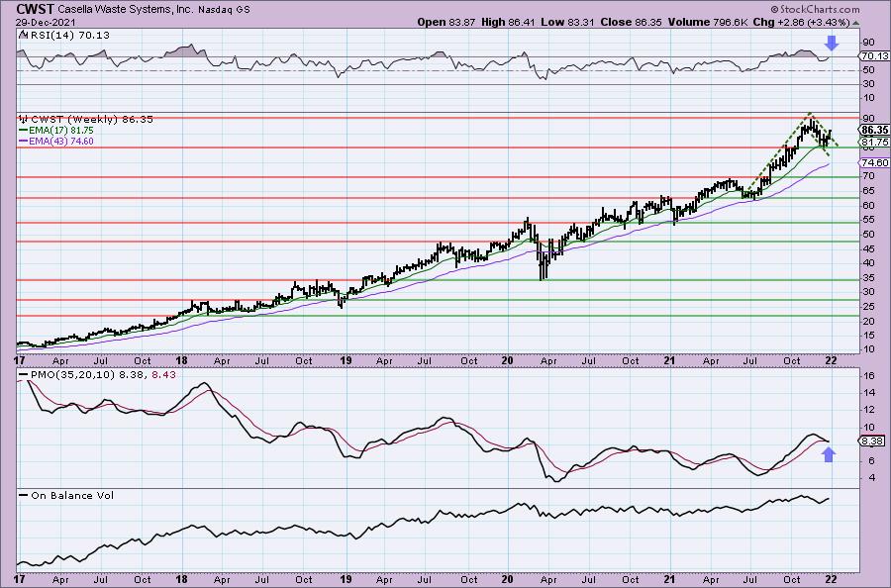The image size is (891, 588).
Task: Click the EMA(43) 74.60 legend entry
Action: pos(60,141)
